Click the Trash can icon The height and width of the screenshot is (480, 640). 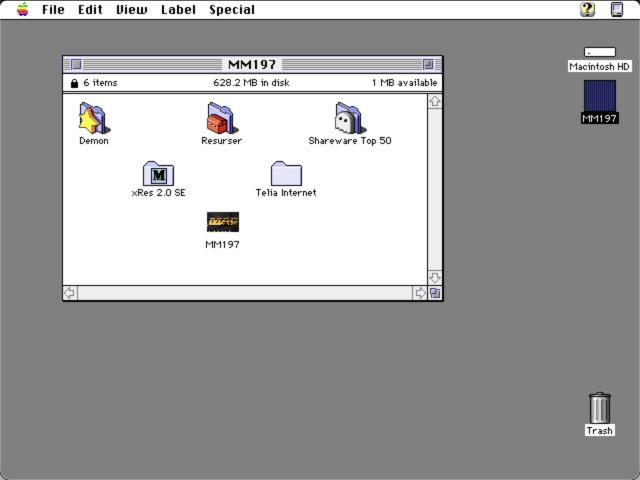click(600, 408)
